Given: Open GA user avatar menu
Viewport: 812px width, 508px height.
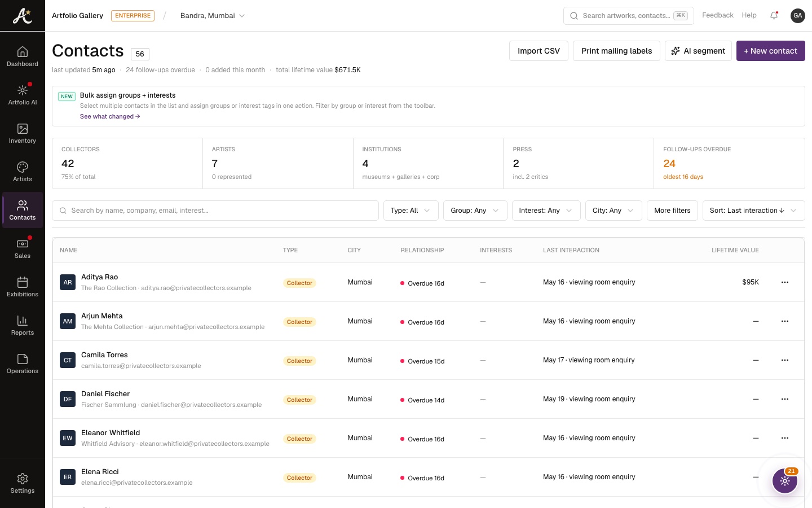Looking at the screenshot, I should [x=797, y=16].
